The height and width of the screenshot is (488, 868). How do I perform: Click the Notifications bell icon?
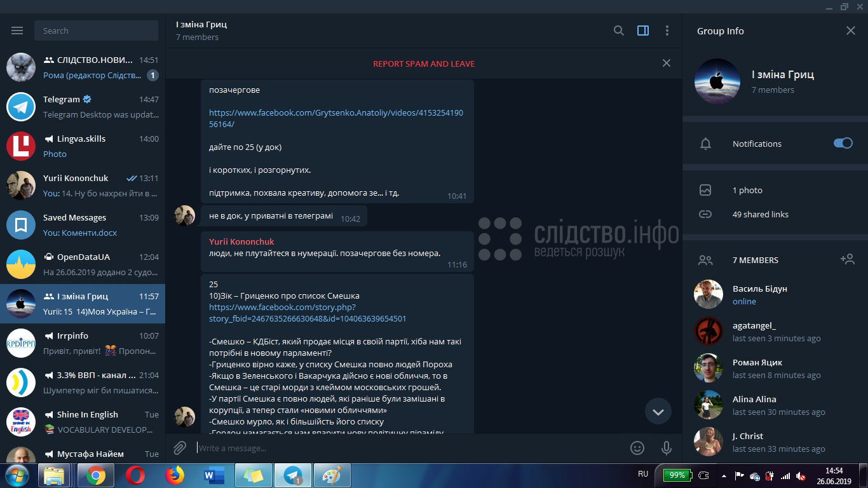click(705, 144)
